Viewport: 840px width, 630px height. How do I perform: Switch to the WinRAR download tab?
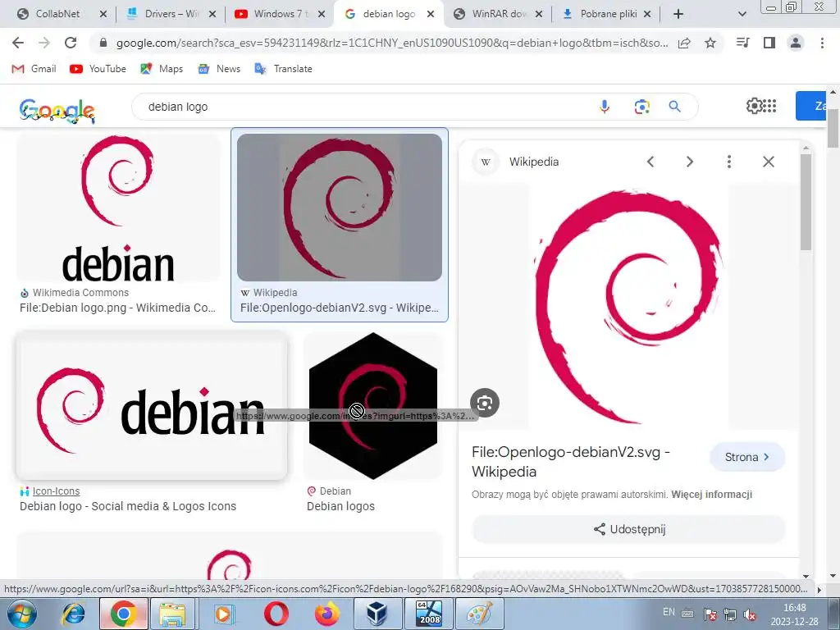(498, 14)
